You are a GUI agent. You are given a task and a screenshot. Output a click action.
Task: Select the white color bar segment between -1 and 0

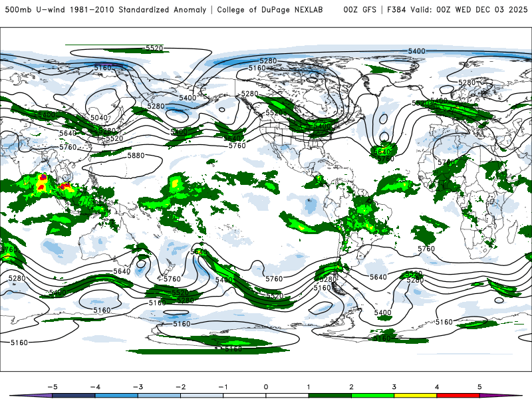(245, 396)
